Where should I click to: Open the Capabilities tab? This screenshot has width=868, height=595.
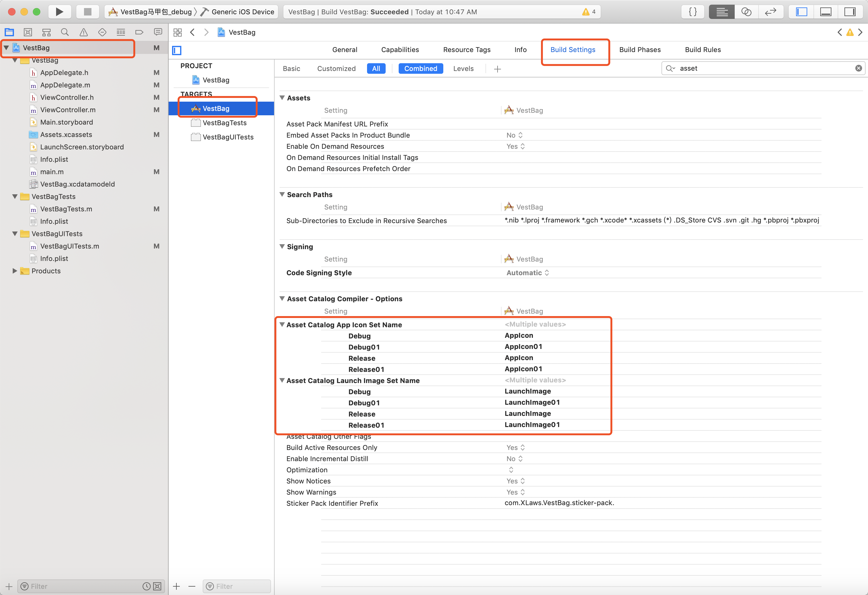click(x=400, y=50)
